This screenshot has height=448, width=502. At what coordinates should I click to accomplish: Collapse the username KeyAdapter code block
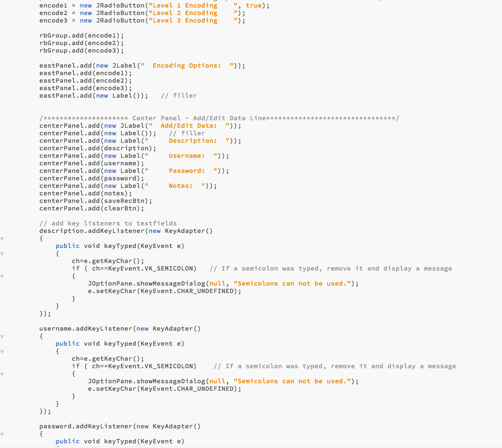[2, 336]
